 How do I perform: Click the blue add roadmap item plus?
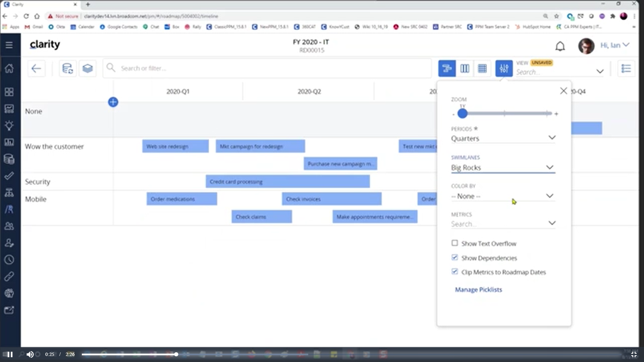tap(113, 102)
